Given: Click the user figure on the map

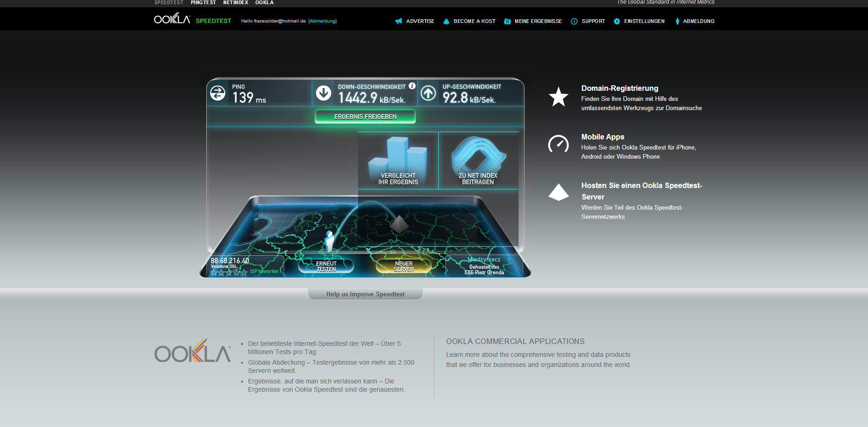Looking at the screenshot, I should (x=329, y=241).
